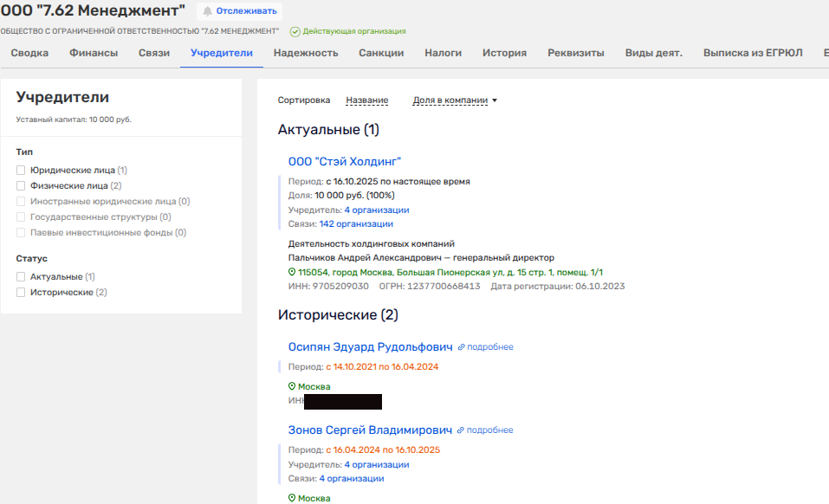Toggle the Исторические status checkbox
The height and width of the screenshot is (504, 829).
coord(21,293)
